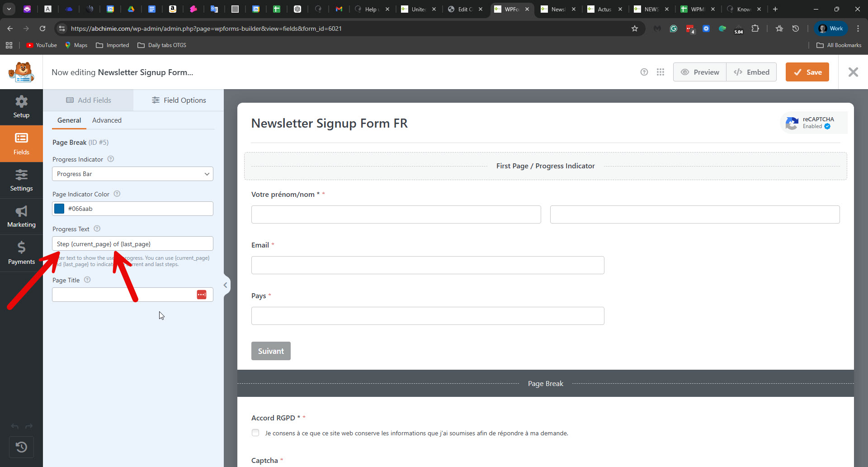Switch to the Advanced tab

pos(107,120)
